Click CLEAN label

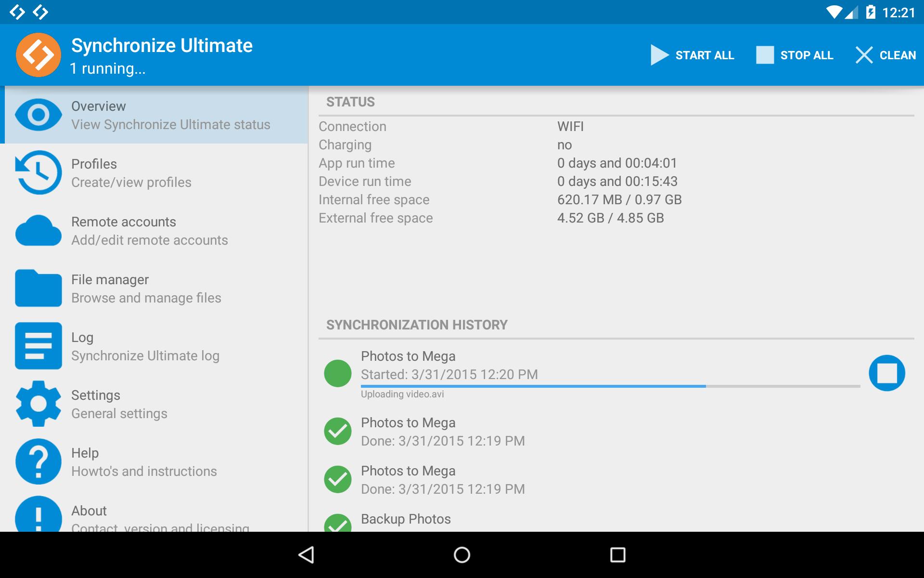(x=898, y=55)
